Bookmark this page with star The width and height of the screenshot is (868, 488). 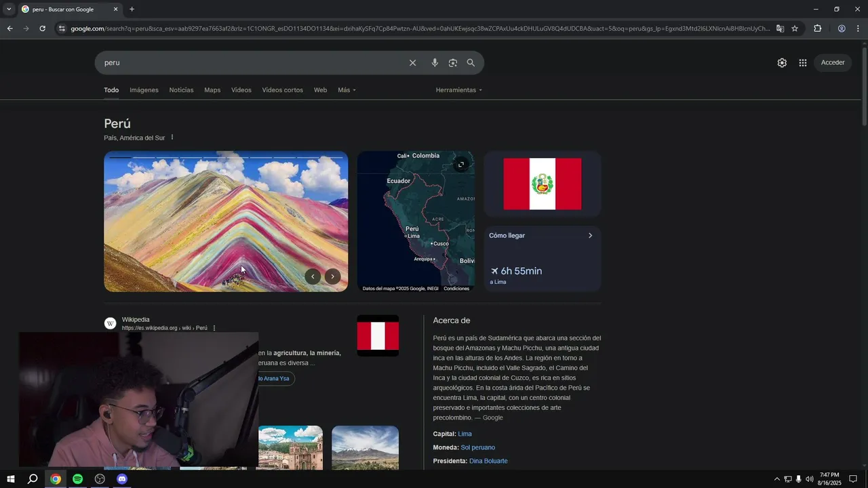[x=795, y=28]
